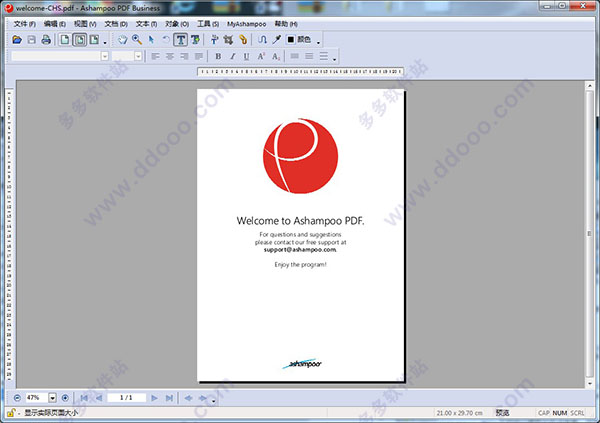Open the 文件 menu
Viewport: 600px width, 423px height.
25,24
